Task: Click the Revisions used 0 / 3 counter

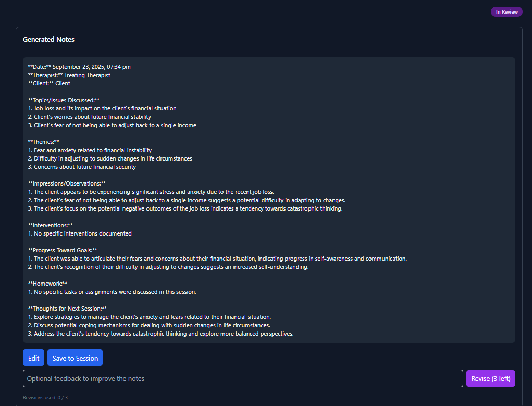Action: pyautogui.click(x=45, y=398)
